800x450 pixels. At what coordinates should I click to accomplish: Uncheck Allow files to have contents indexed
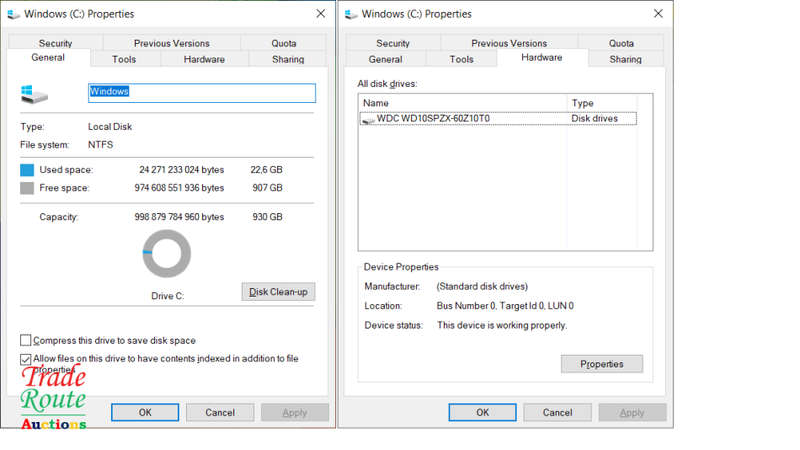tap(26, 359)
